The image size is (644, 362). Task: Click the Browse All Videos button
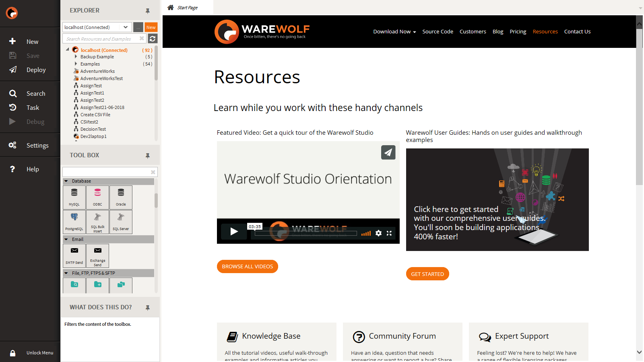click(247, 266)
